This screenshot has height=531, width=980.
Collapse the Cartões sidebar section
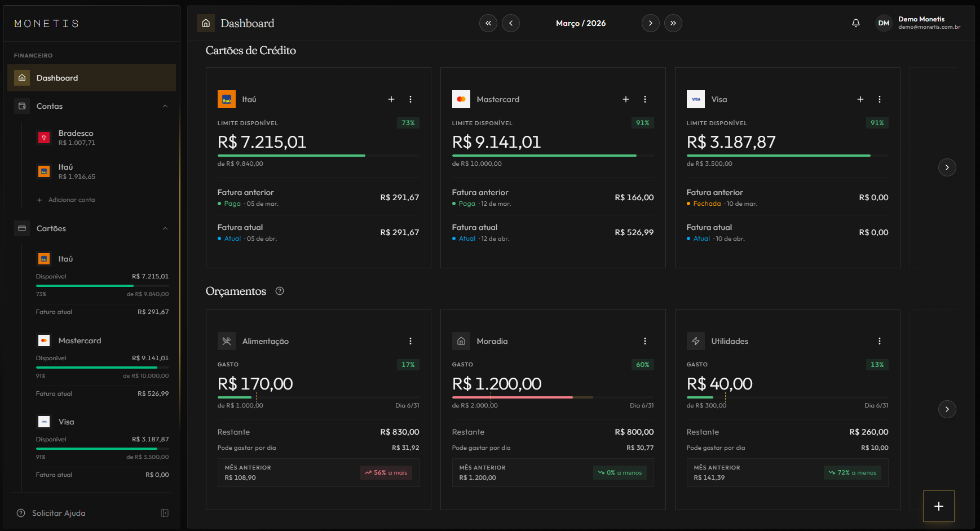coord(165,228)
